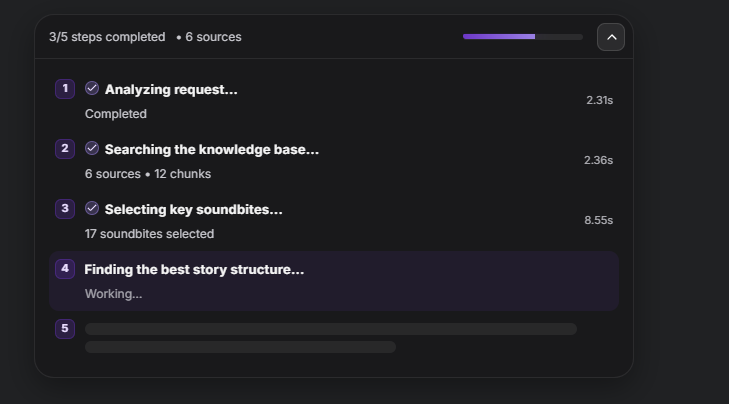Screen dimensions: 729x404
Task: Click the step 1 number badge
Action: 65,89
